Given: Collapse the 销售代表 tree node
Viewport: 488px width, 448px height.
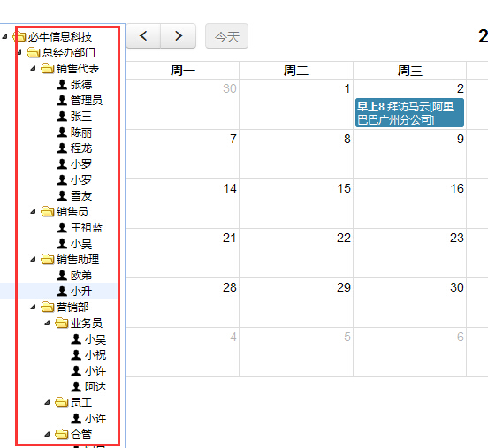Looking at the screenshot, I should pyautogui.click(x=33, y=68).
